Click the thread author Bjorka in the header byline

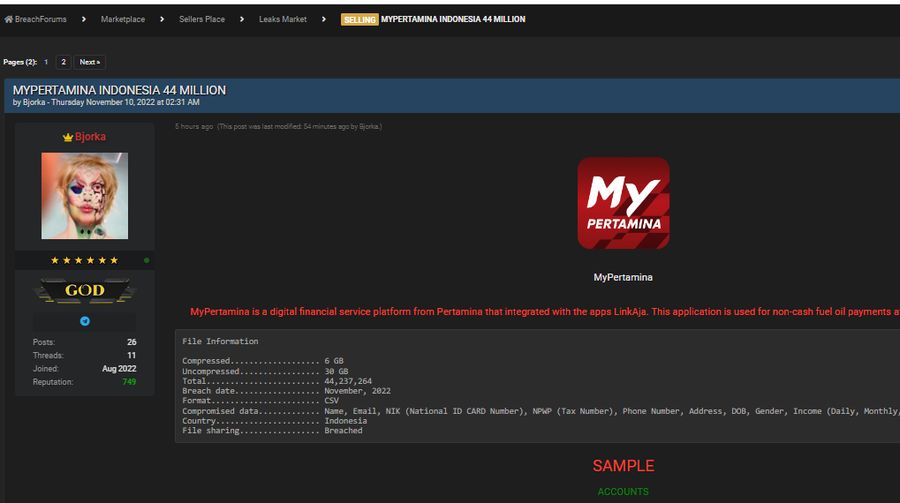point(34,102)
